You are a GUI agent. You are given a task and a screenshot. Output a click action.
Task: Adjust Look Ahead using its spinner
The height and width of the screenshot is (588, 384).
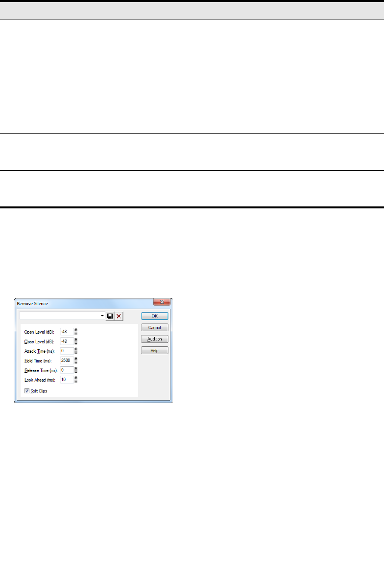76,380
